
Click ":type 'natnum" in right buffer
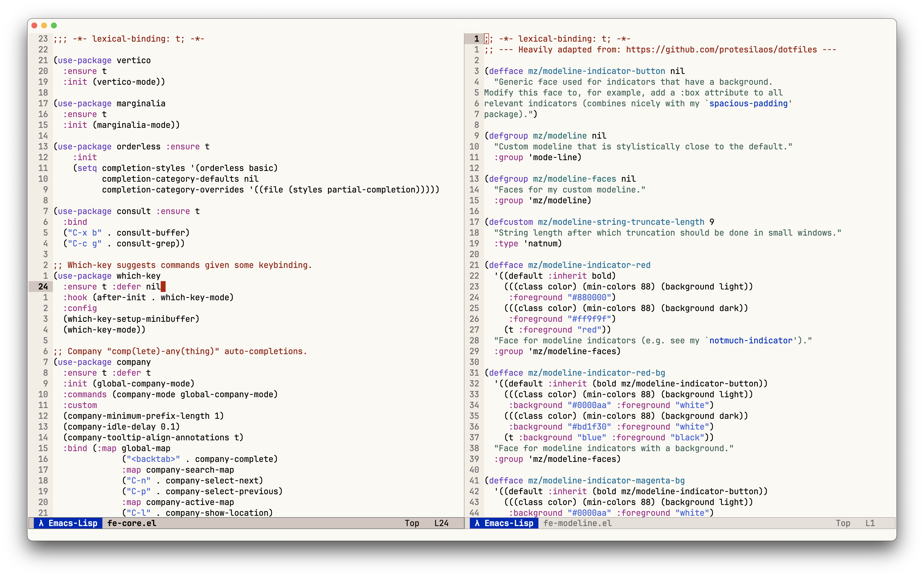(x=528, y=243)
